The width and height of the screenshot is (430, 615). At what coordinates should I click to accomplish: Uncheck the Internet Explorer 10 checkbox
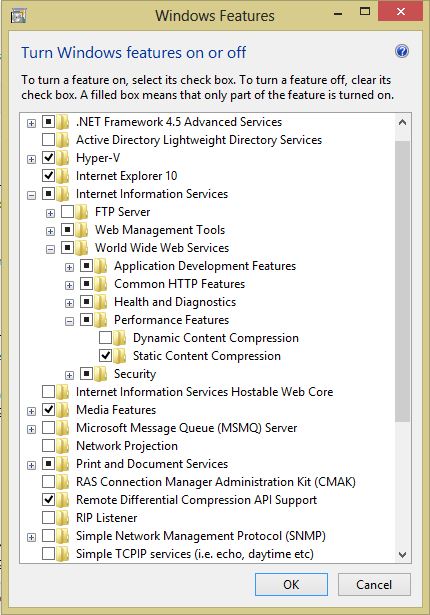coord(48,175)
